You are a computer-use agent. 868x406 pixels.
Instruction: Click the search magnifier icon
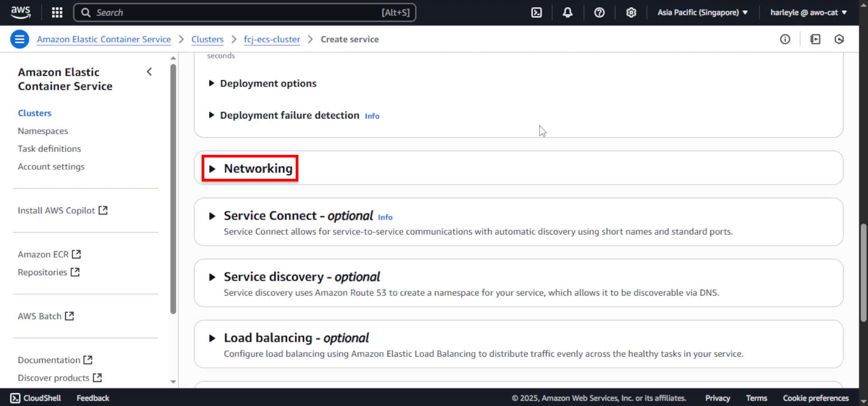coord(86,12)
